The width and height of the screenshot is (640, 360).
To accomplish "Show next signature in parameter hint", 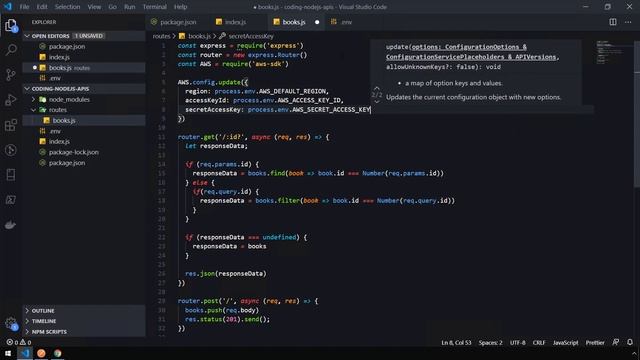I will point(377,101).
